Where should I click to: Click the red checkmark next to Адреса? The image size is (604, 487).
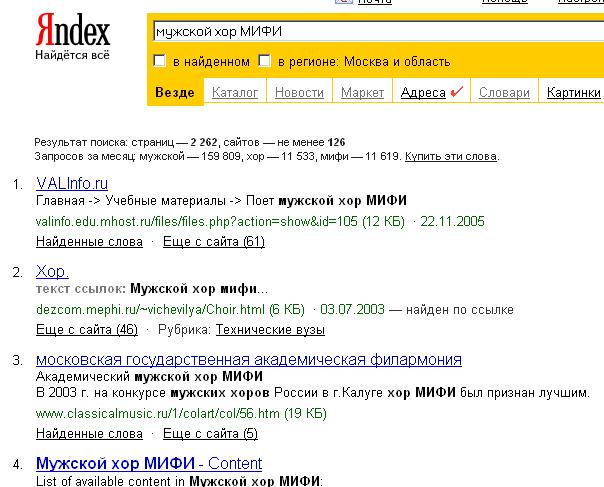457,92
